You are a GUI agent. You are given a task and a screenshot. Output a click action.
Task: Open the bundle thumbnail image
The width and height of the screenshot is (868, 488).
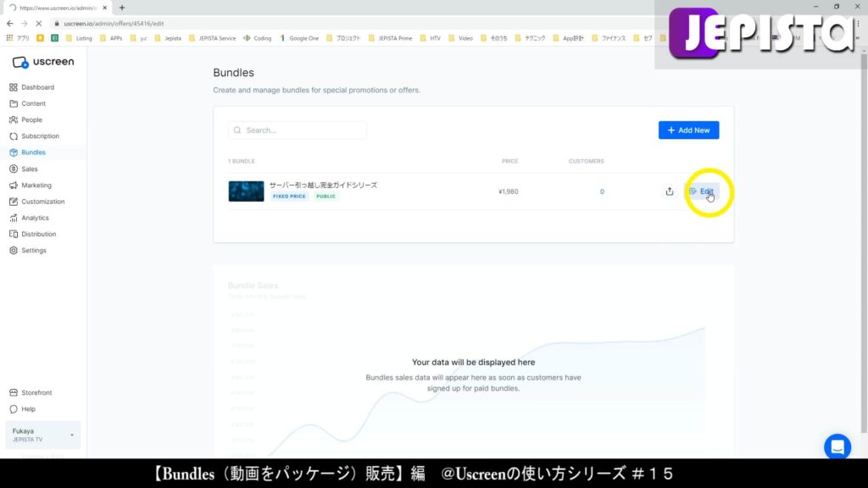point(247,191)
